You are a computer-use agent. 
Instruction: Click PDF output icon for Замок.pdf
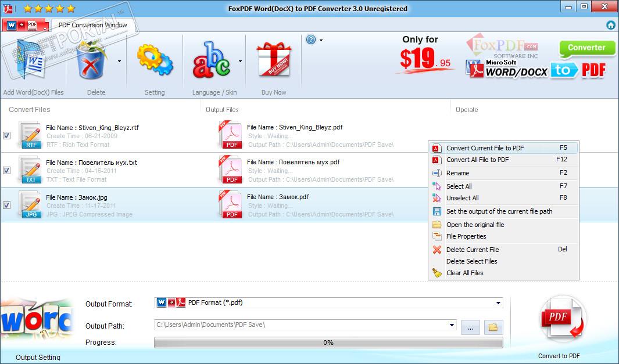[231, 204]
